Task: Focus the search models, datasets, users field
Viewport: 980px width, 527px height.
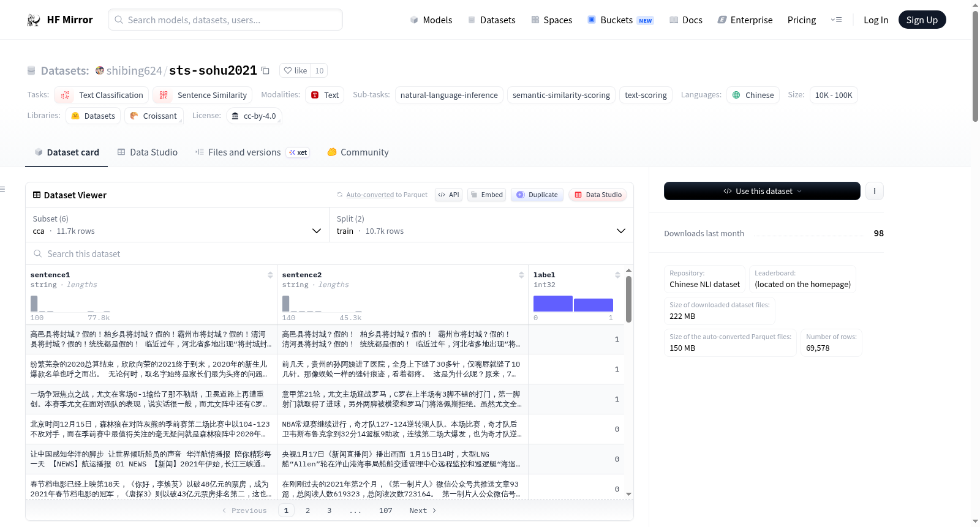Action: (225, 20)
